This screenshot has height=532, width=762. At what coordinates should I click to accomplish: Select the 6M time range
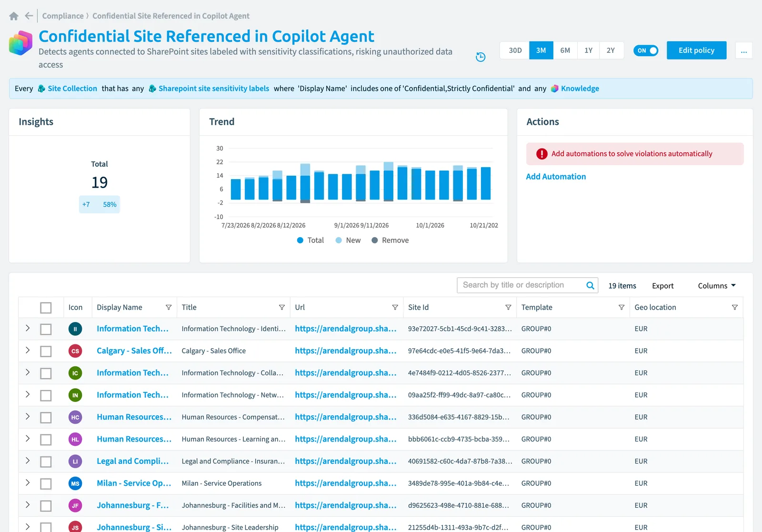[x=565, y=50]
